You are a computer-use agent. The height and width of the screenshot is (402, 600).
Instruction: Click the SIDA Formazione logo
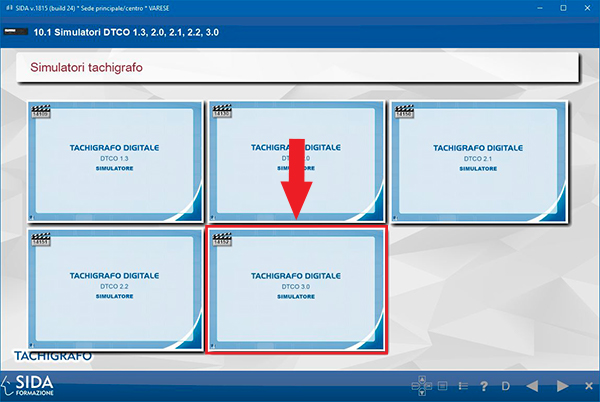pos(33,384)
